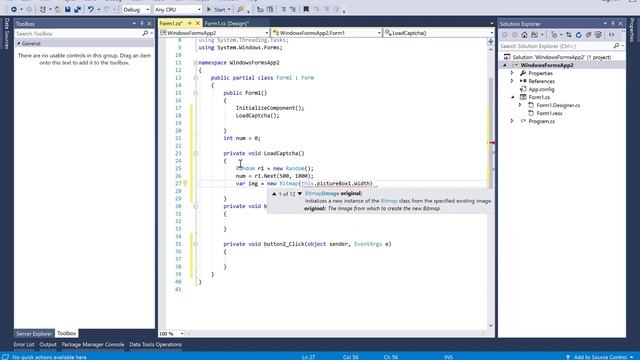Viewport: 640px width, 360px height.
Task: Open the Output tab
Action: [x=48, y=344]
